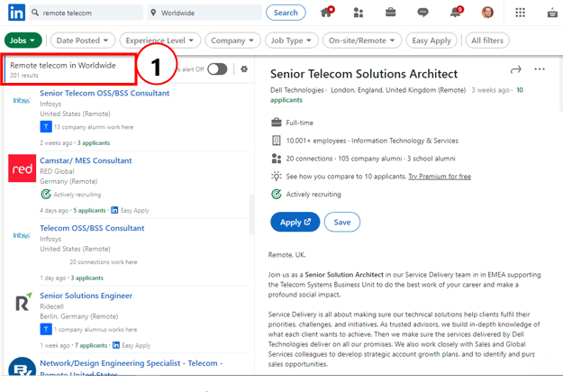563x392 pixels.
Task: Click the alumni icon under Senior Solutions Engineer
Action: pos(46,329)
